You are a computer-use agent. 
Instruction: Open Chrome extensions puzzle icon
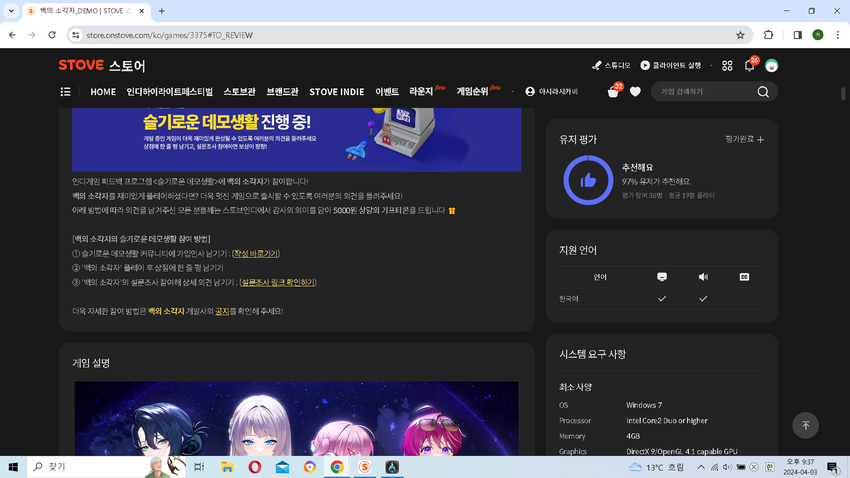[x=768, y=35]
